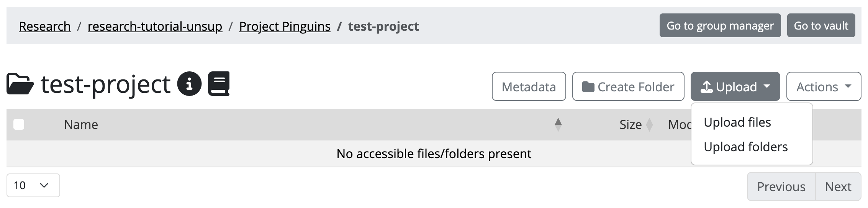Toggle the select-all checkbox in table header
Viewport: 868px width, 208px height.
pyautogui.click(x=19, y=124)
